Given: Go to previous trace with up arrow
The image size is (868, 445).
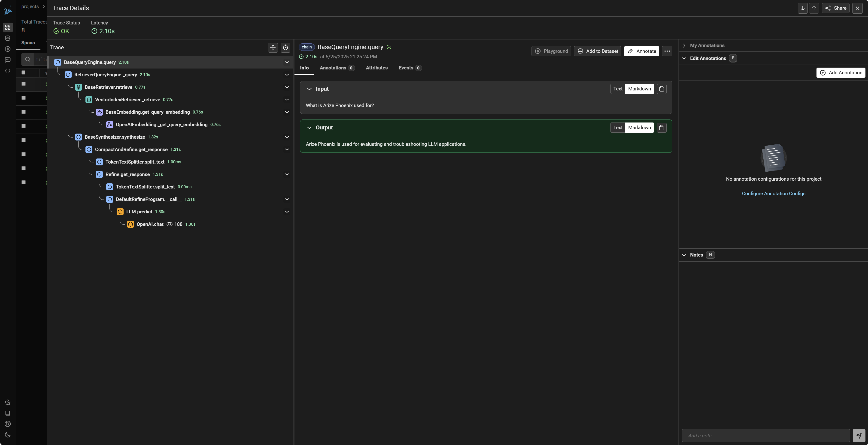Looking at the screenshot, I should (x=814, y=8).
